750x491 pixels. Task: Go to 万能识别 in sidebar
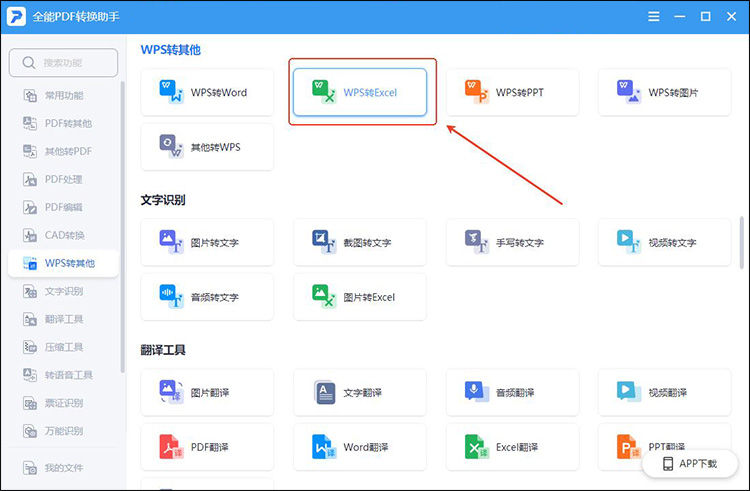(x=63, y=431)
